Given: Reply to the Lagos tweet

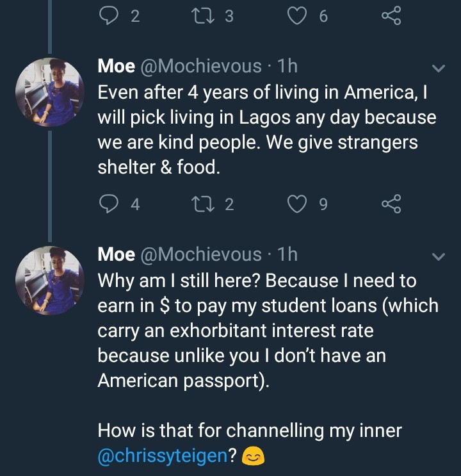Looking at the screenshot, I should point(108,204).
